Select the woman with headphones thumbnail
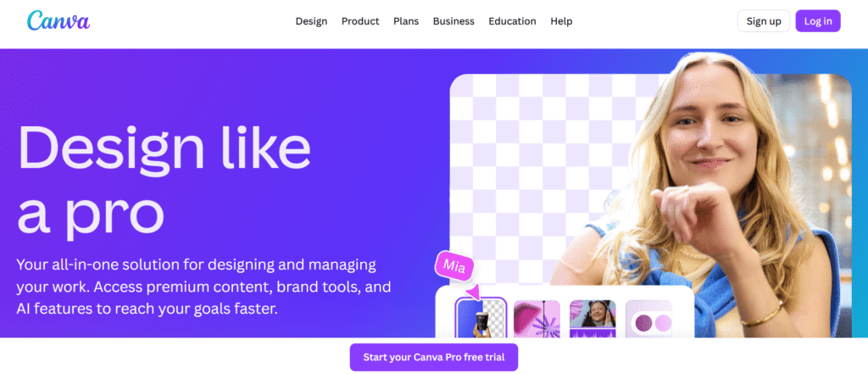This screenshot has height=374, width=868. (x=593, y=319)
